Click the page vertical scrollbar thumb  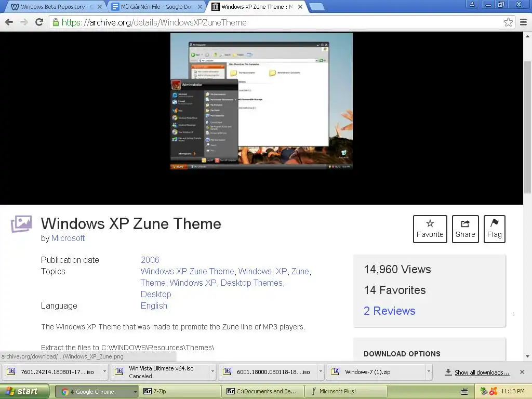coord(527,127)
